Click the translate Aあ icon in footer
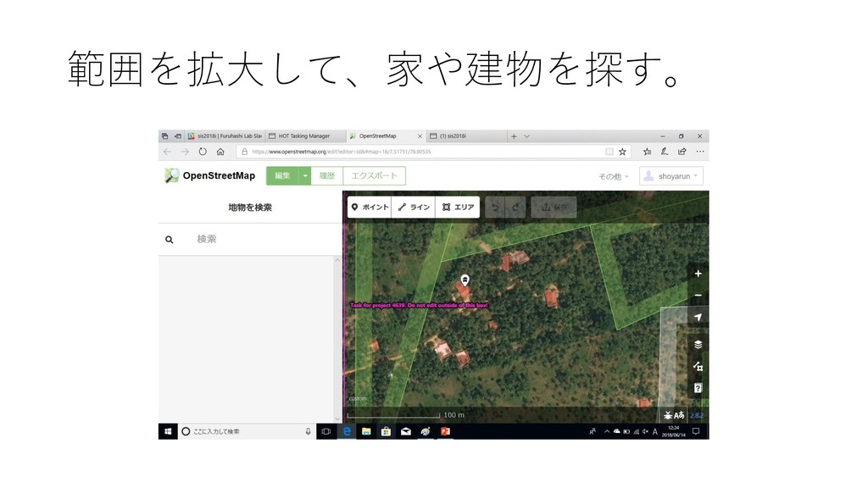This screenshot has width=868, height=488. tap(679, 415)
